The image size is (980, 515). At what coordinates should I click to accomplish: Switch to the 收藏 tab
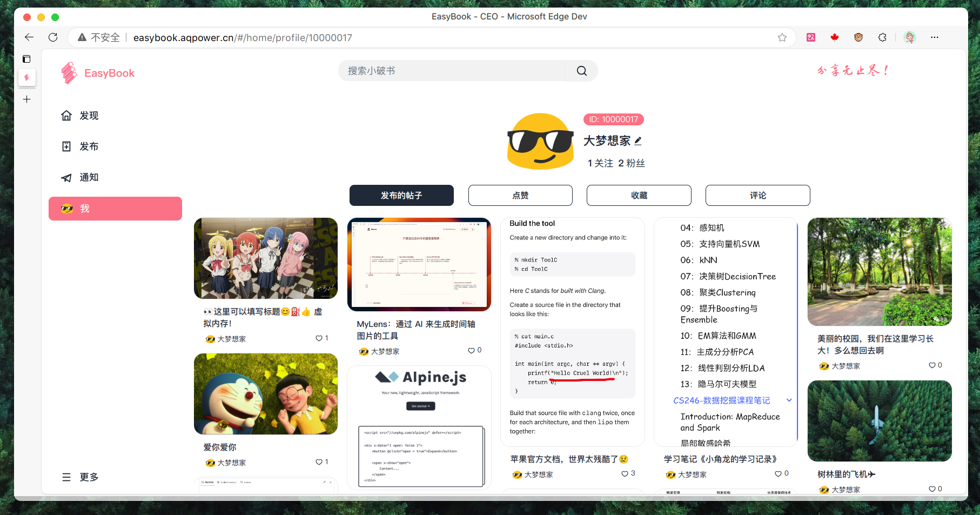coord(639,196)
